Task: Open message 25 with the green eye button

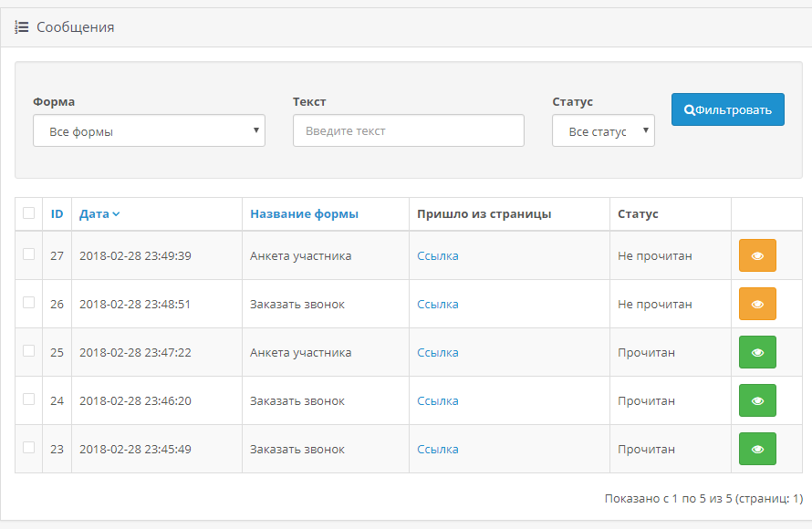Action: click(x=756, y=353)
